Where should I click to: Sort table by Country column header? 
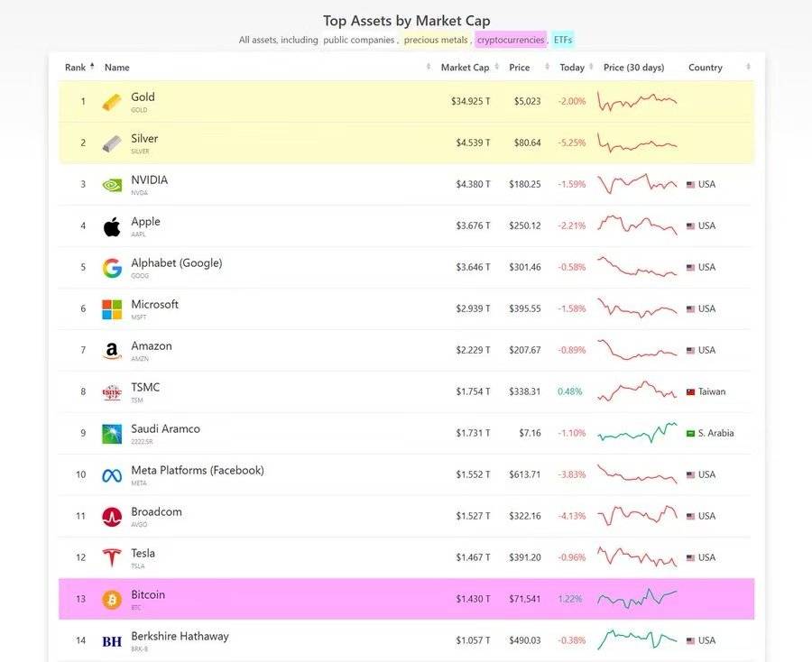(706, 68)
